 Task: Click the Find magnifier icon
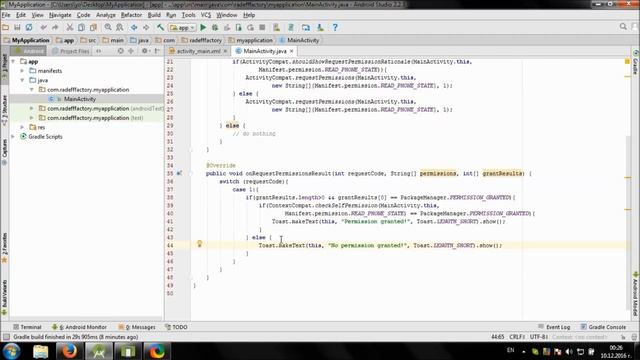pyautogui.click(x=108, y=28)
